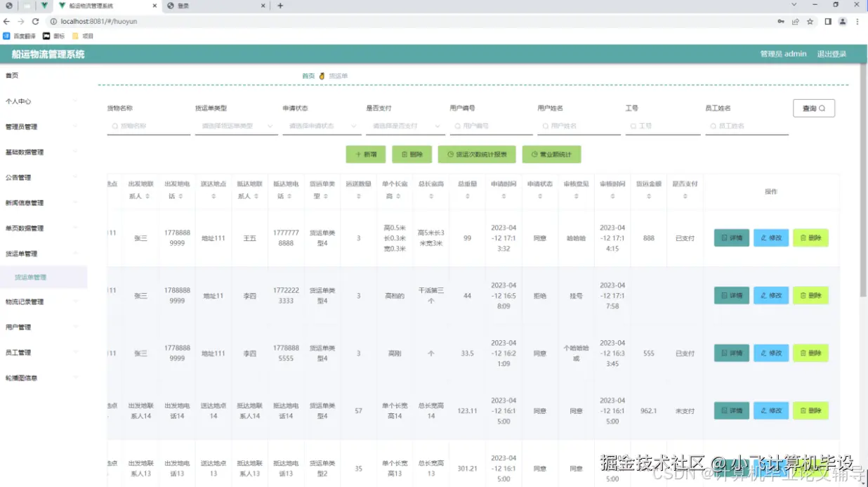Viewport: 868px width, 487px height.
Task: Reload the current browser page
Action: click(x=35, y=22)
